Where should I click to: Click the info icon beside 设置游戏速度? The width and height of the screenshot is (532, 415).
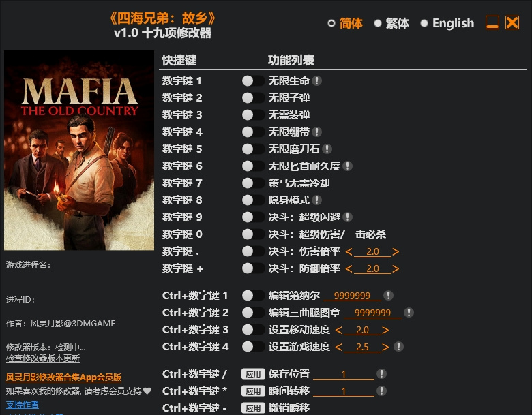click(398, 346)
